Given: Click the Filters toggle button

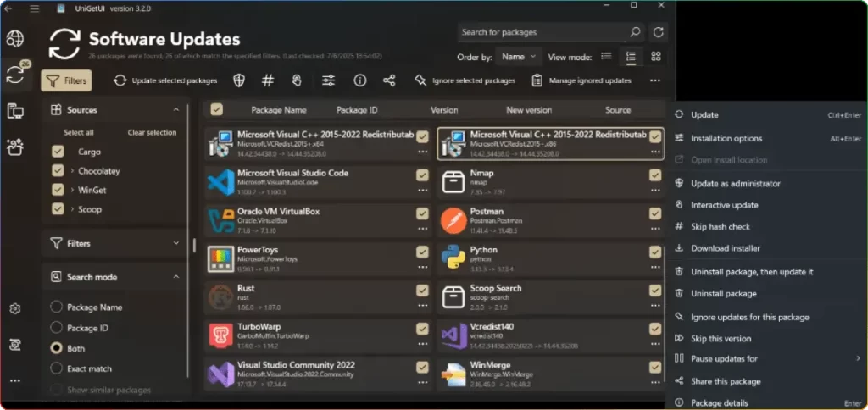Looking at the screenshot, I should (x=66, y=80).
